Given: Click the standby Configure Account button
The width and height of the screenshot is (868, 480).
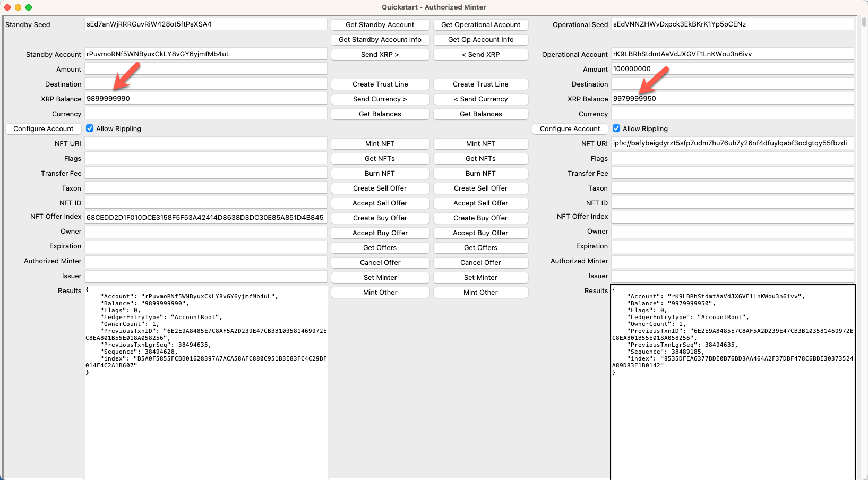Looking at the screenshot, I should pyautogui.click(x=43, y=128).
